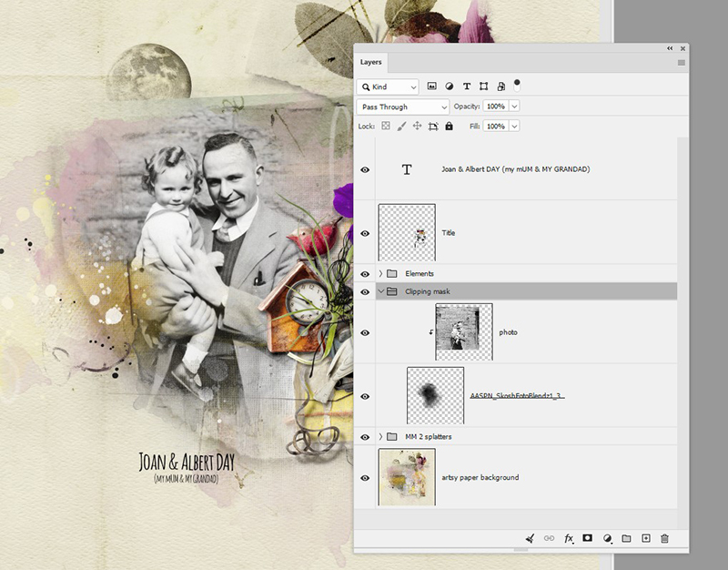
Task: Select the AASPN_SloshFotoBlendz layer thumbnail
Action: [x=436, y=395]
